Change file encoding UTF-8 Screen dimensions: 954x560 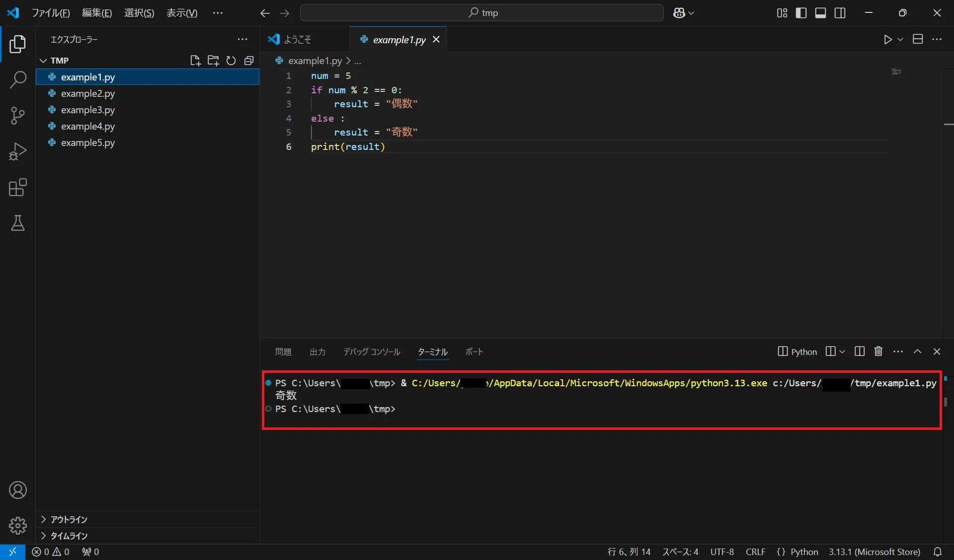pos(722,552)
